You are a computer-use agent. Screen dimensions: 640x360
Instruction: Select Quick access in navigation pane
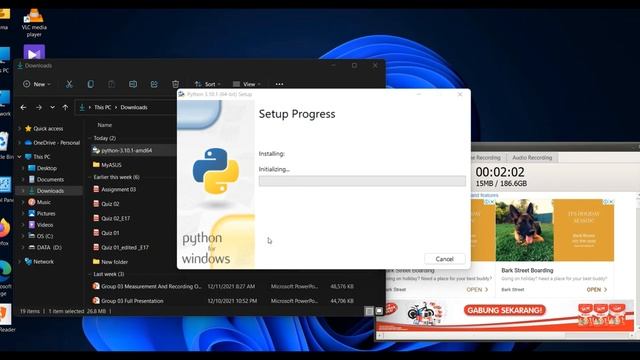point(48,129)
